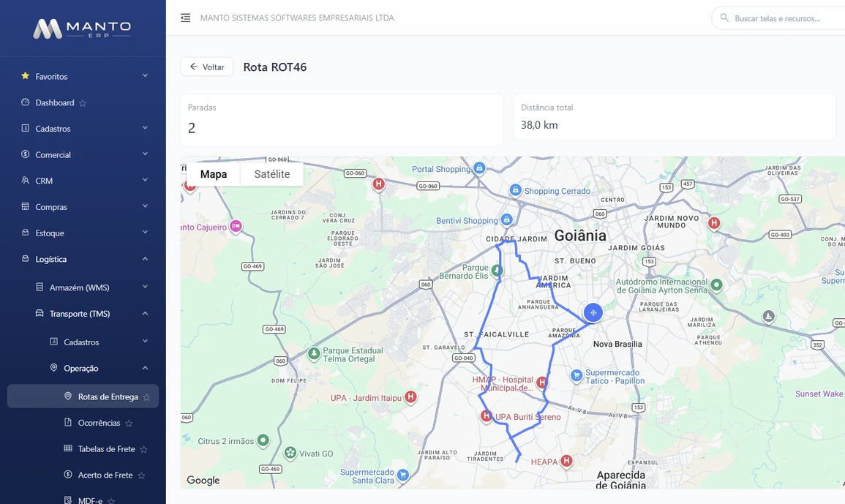Collapse the Operação submenu chevron
The width and height of the screenshot is (845, 504).
coord(145,368)
